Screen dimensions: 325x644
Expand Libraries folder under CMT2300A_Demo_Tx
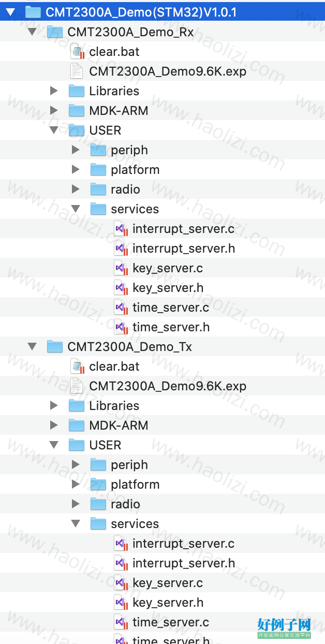point(54,405)
